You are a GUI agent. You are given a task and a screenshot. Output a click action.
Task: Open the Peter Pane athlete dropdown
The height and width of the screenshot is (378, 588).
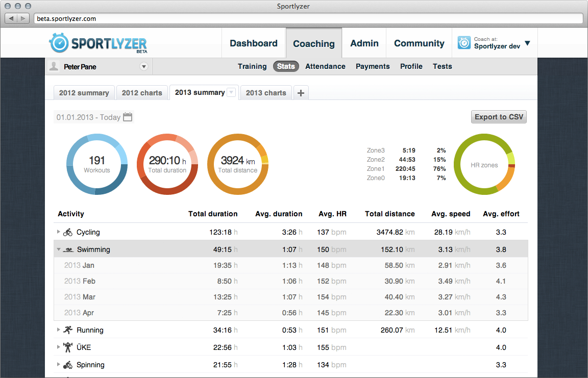(143, 67)
